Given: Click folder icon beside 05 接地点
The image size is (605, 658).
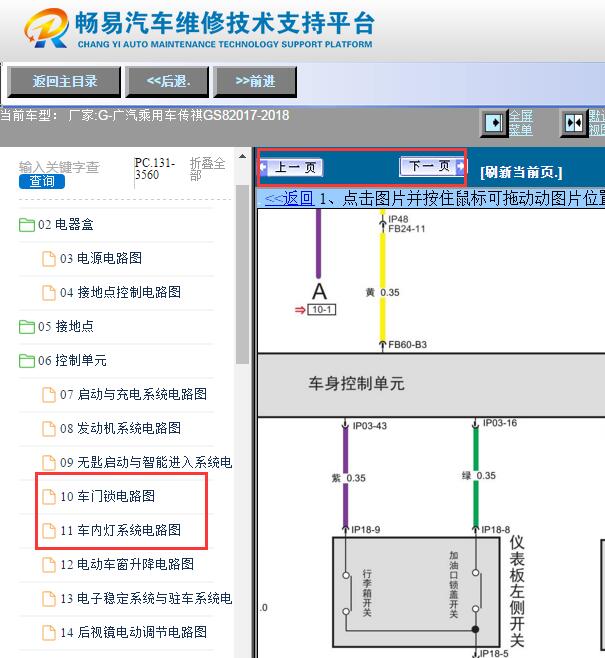Looking at the screenshot, I should [27, 327].
